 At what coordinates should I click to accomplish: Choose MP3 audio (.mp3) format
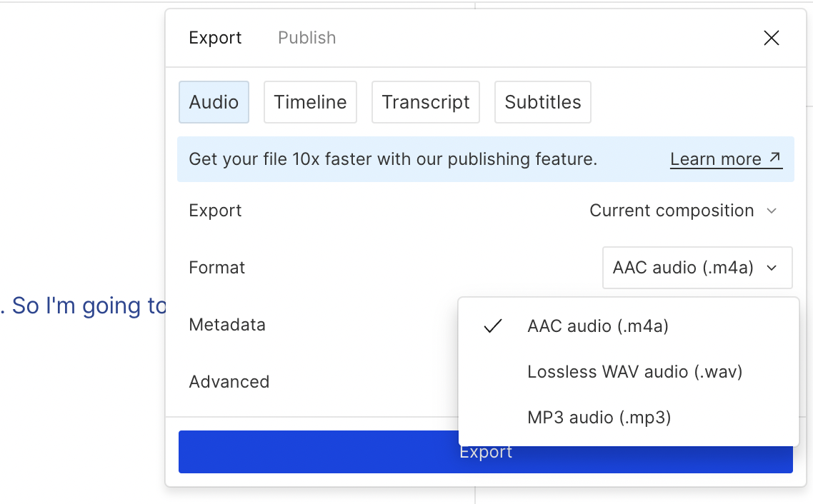[599, 417]
